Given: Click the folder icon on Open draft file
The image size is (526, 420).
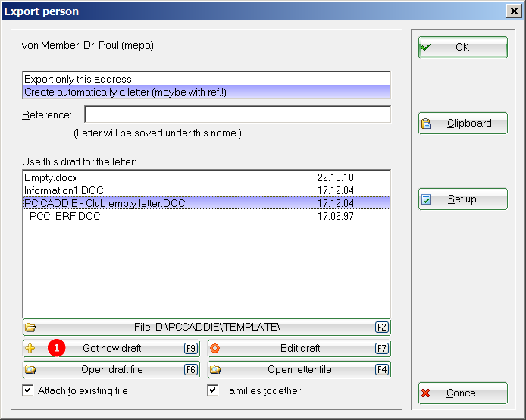Looking at the screenshot, I should click(x=30, y=370).
